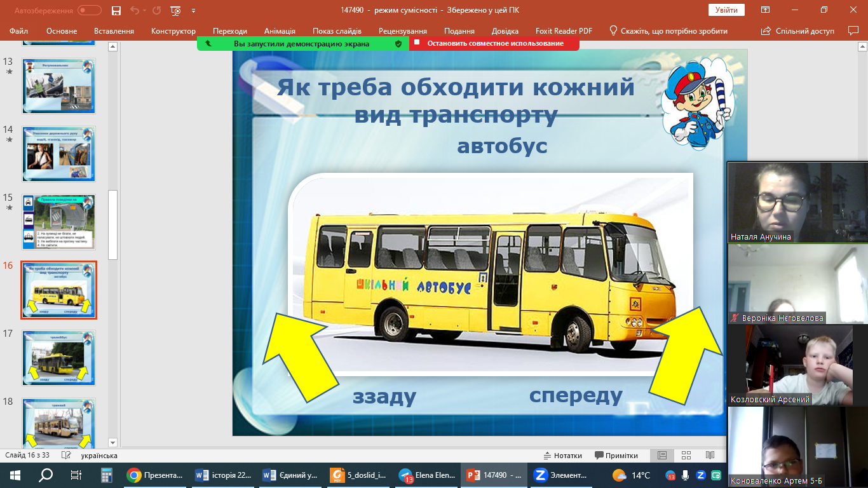This screenshot has height=488, width=868.
Task: Open the Customize Quick Access Toolbar dropdown
Action: coord(193,10)
